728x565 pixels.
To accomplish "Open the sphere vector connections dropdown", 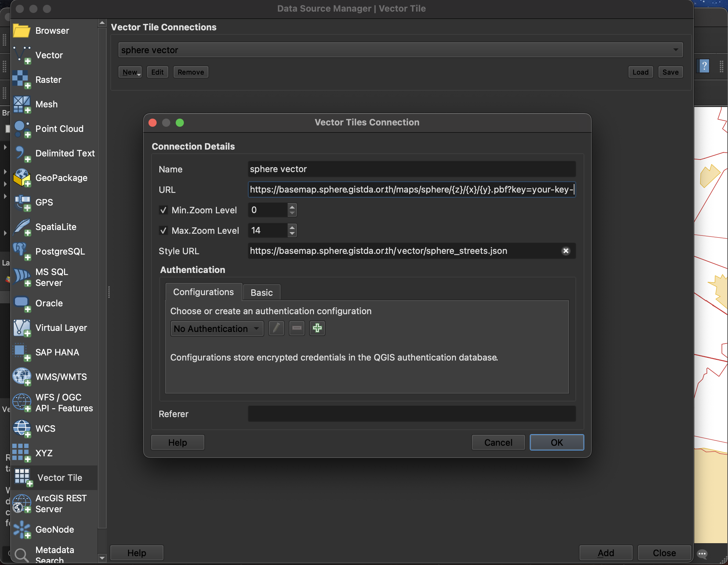I will [x=400, y=50].
